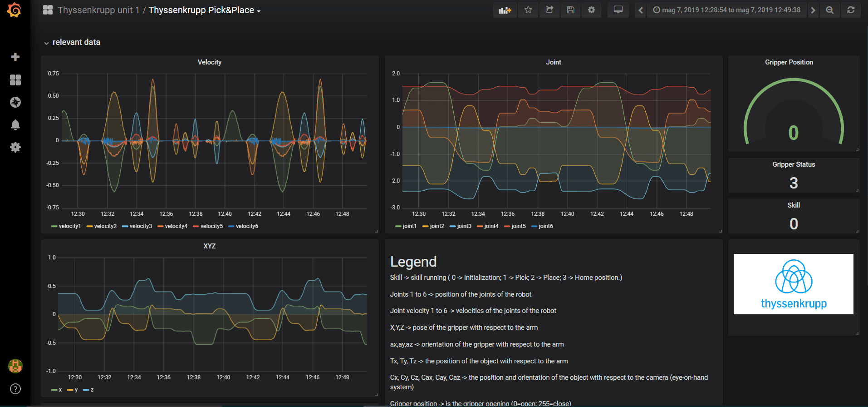The width and height of the screenshot is (868, 407).
Task: Open the Joint panel title menu
Action: pyautogui.click(x=554, y=62)
